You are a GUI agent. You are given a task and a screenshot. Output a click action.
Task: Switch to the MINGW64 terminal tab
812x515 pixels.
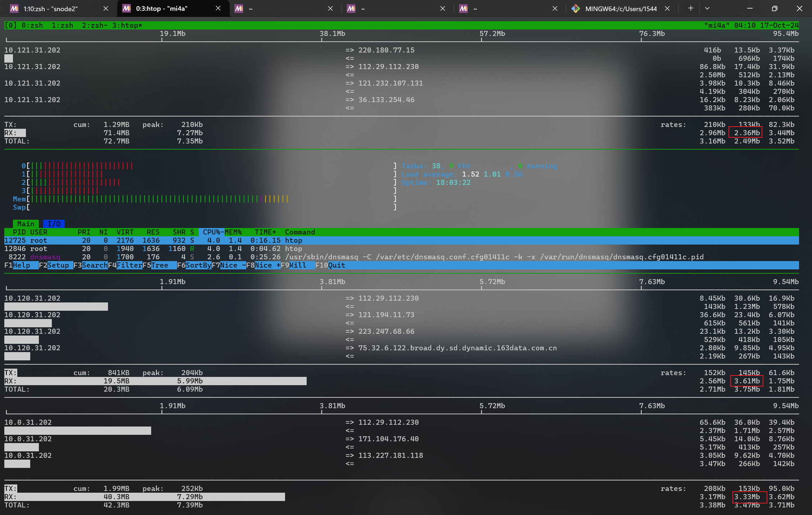[x=621, y=9]
